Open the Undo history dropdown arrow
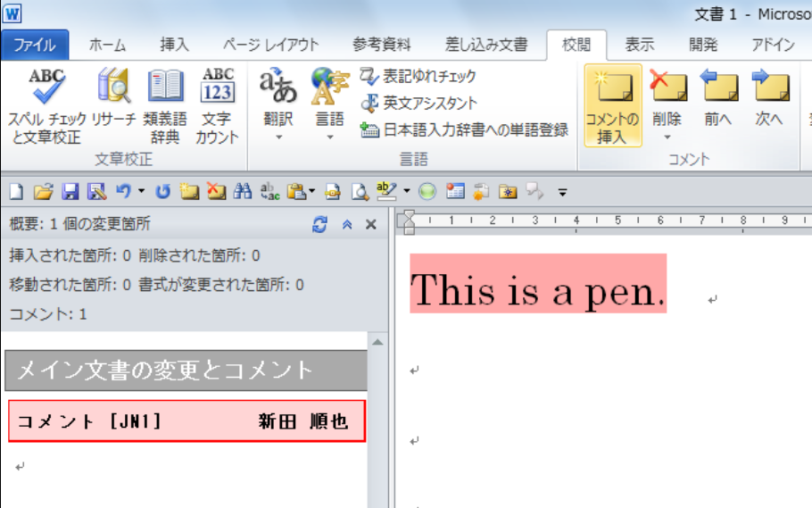The width and height of the screenshot is (812, 508). [x=141, y=191]
